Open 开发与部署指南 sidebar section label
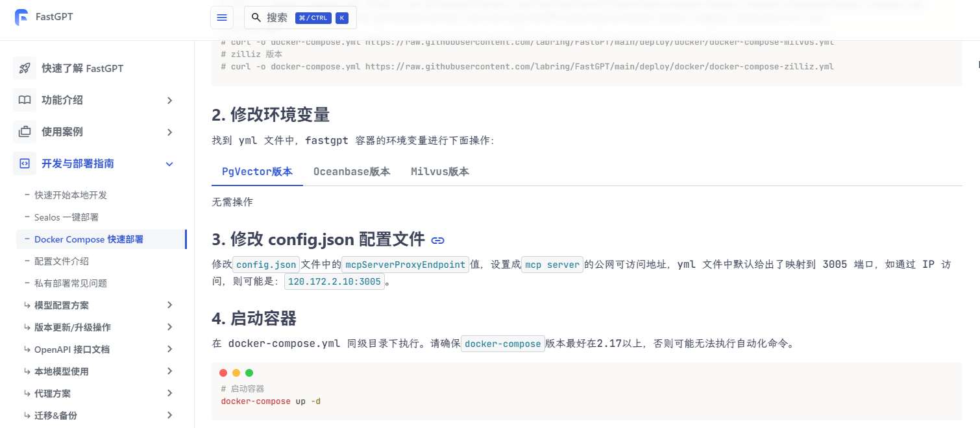The height and width of the screenshot is (428, 980). (78, 163)
